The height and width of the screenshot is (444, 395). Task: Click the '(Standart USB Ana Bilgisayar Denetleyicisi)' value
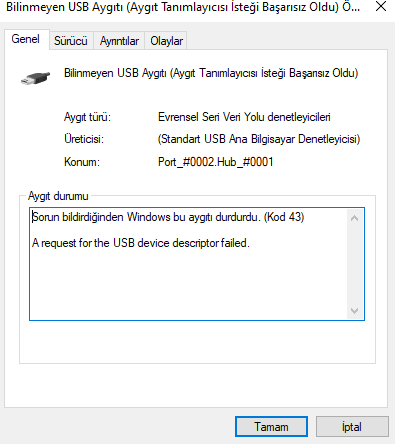click(x=259, y=139)
